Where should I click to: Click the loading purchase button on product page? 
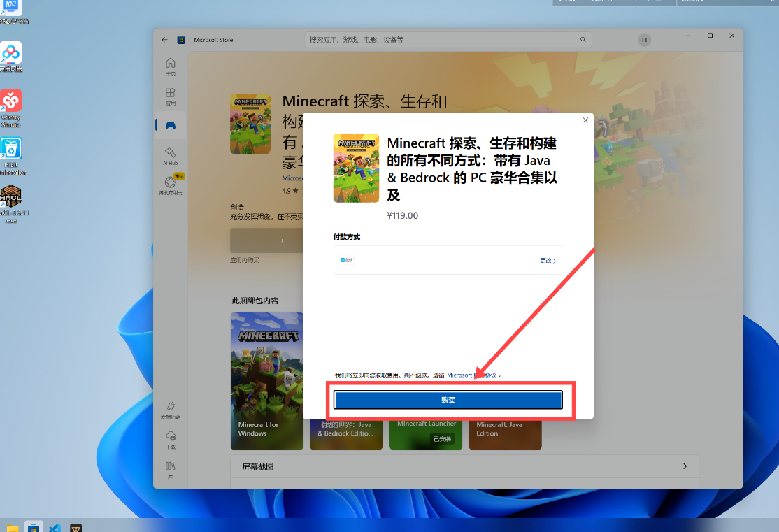coord(266,240)
